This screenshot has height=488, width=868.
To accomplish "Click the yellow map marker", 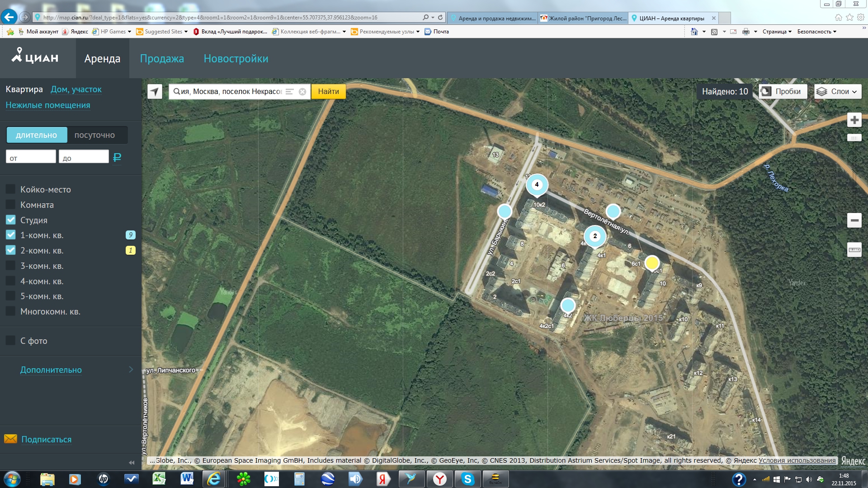I will [651, 263].
